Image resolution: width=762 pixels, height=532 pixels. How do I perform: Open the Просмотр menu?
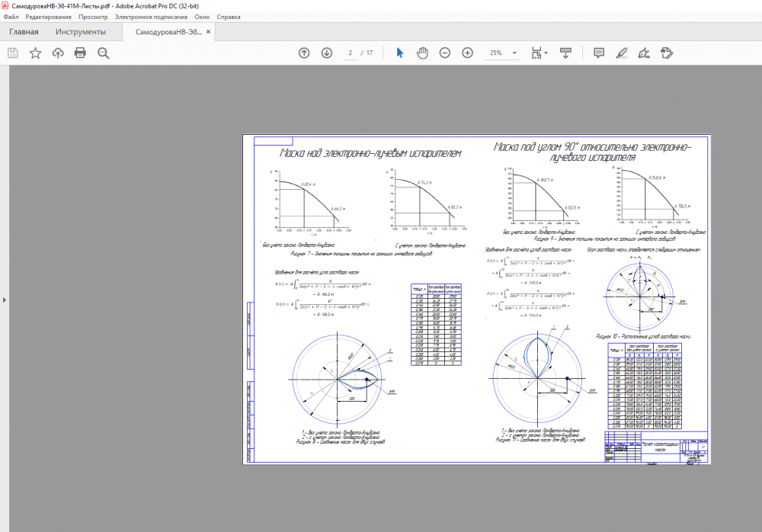click(93, 16)
